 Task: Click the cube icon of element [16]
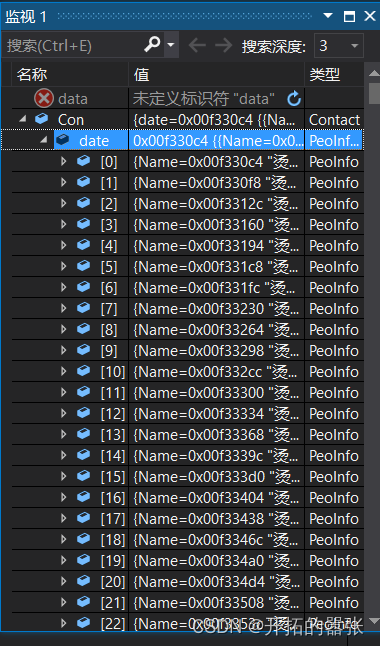click(84, 496)
